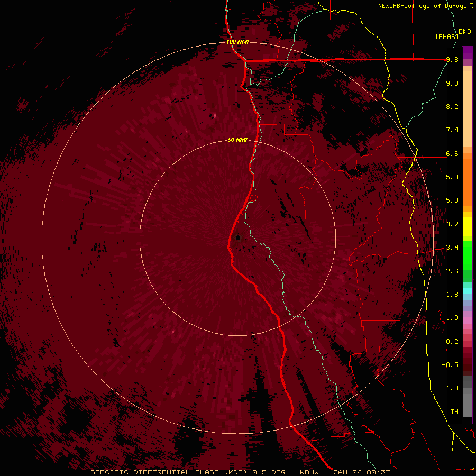
Task: Click the 1.8 value on color scale
Action: pos(452,295)
